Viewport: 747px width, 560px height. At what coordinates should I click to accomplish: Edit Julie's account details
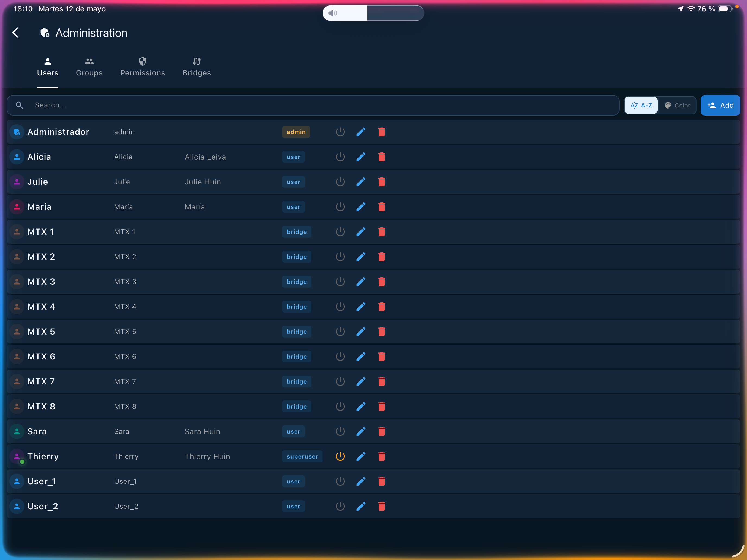(361, 182)
